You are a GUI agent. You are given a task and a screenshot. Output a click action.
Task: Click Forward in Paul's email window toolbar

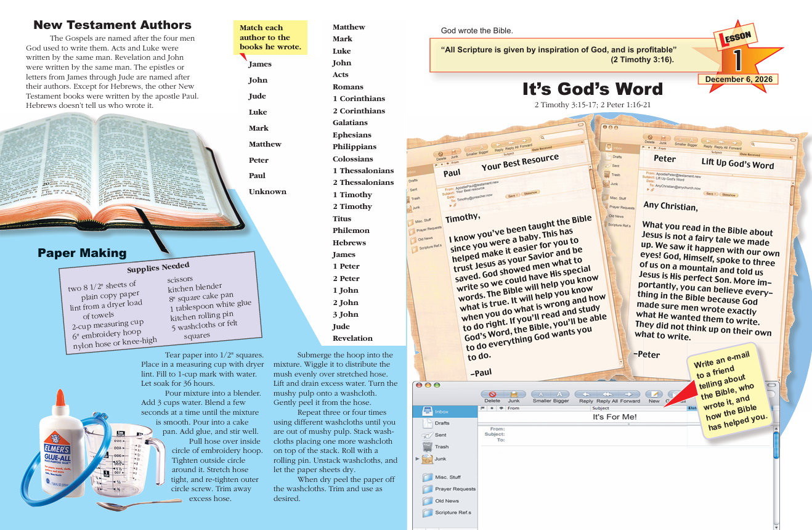click(525, 142)
